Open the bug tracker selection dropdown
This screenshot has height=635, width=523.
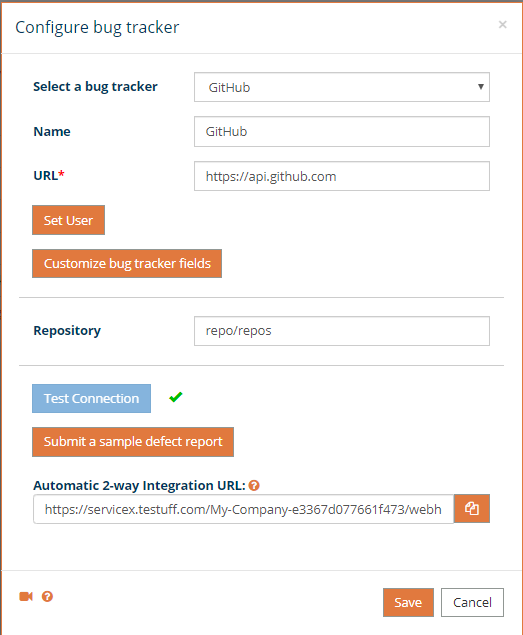tap(342, 87)
